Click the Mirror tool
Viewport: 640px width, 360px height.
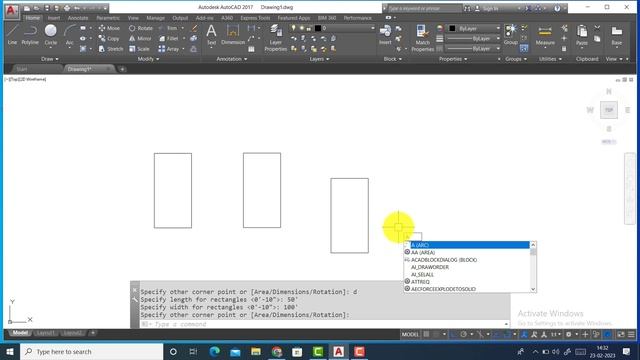tap(140, 38)
